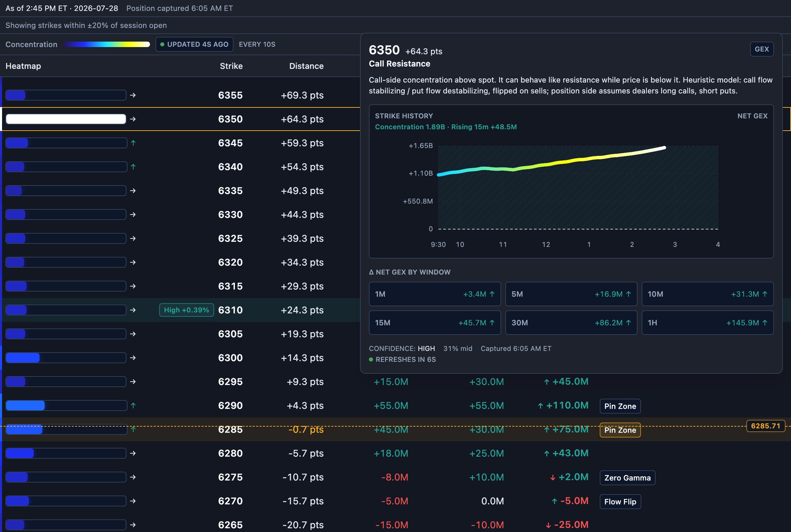This screenshot has width=791, height=532.
Task: Click the heatmap bar for strike 6290
Action: click(x=66, y=405)
